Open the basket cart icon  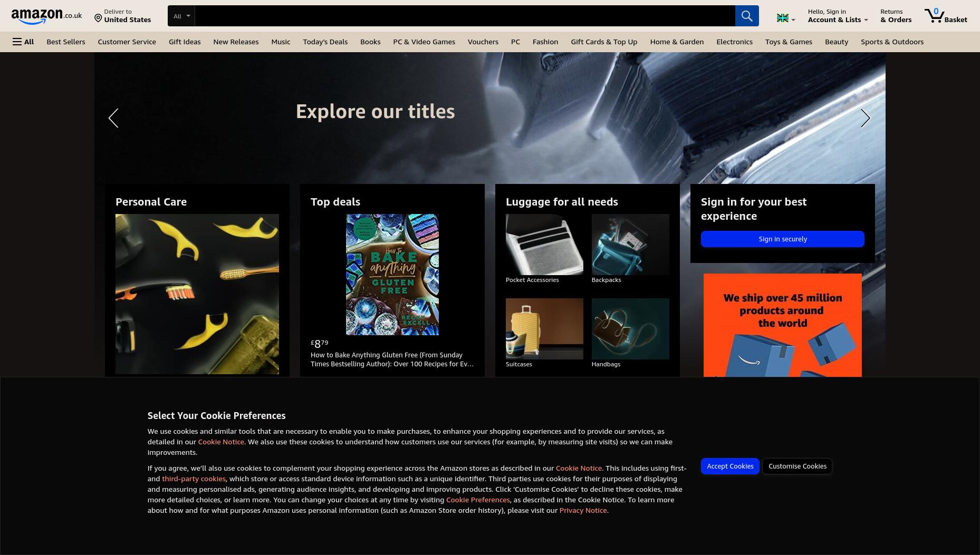tap(946, 16)
